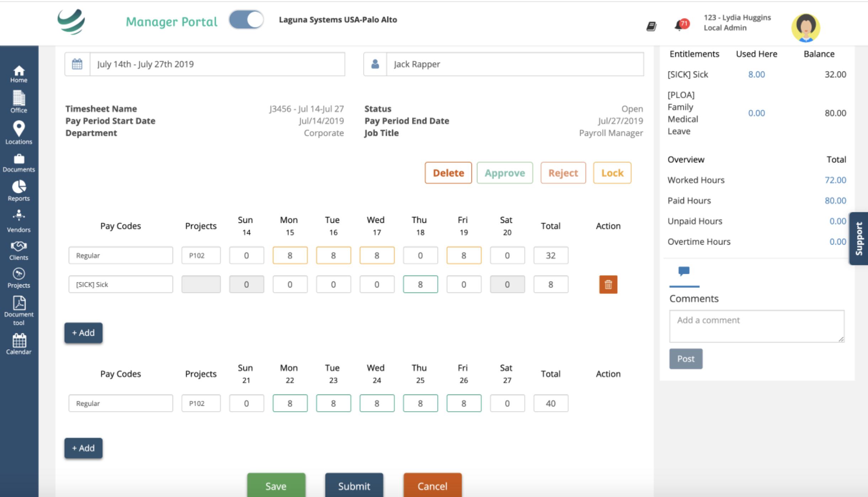Open the Reports pie chart icon

(x=18, y=190)
